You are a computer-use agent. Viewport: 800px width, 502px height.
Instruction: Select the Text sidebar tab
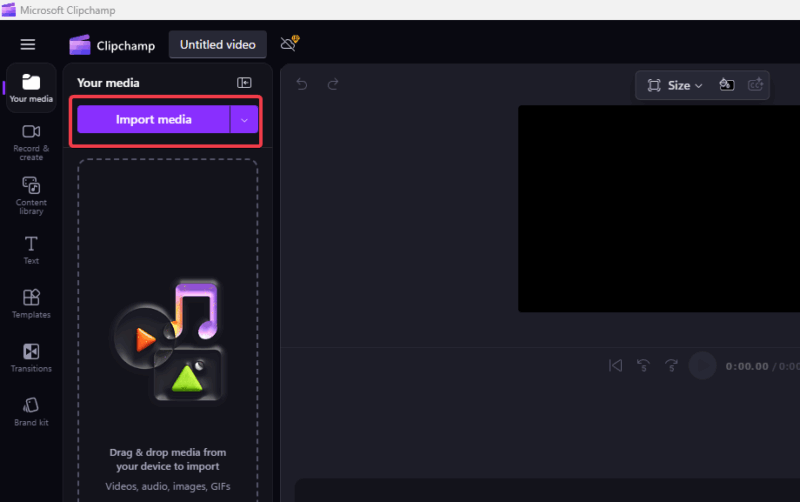[x=31, y=250]
